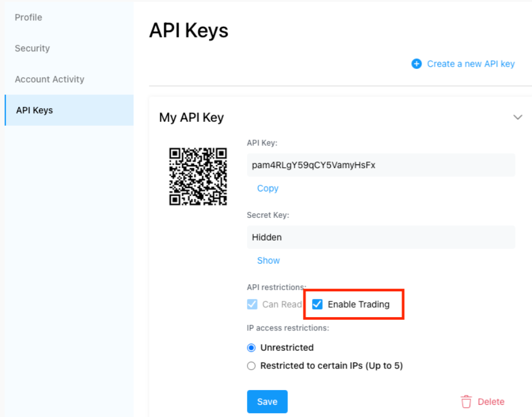Screen dimensions: 532x417
Task: Click the API Key value field
Action: coord(381,165)
